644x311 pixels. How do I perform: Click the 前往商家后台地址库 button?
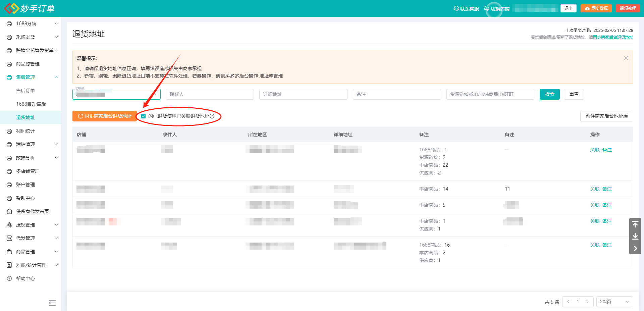click(x=607, y=116)
